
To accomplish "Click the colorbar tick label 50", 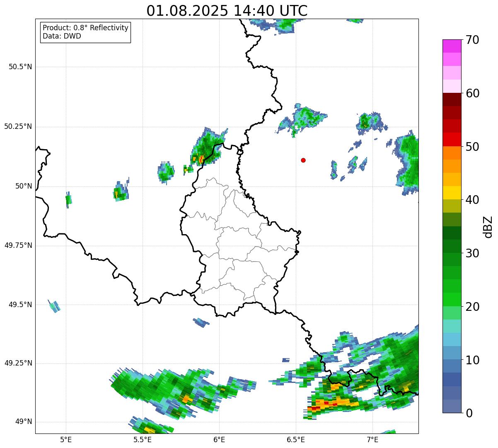I will (x=472, y=147).
